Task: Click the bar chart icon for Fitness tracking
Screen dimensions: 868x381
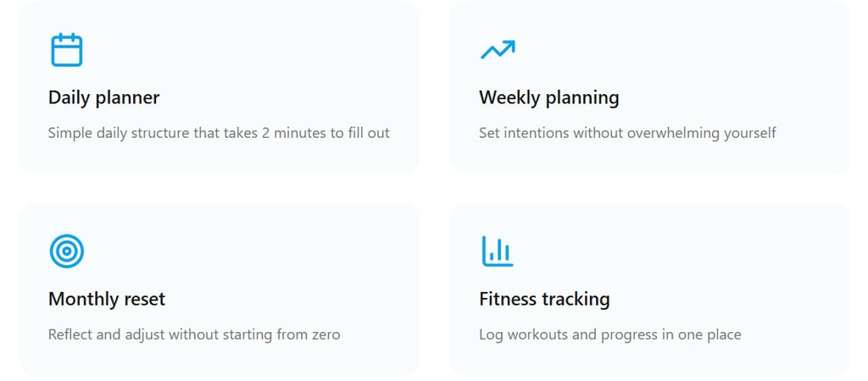Action: (498, 251)
